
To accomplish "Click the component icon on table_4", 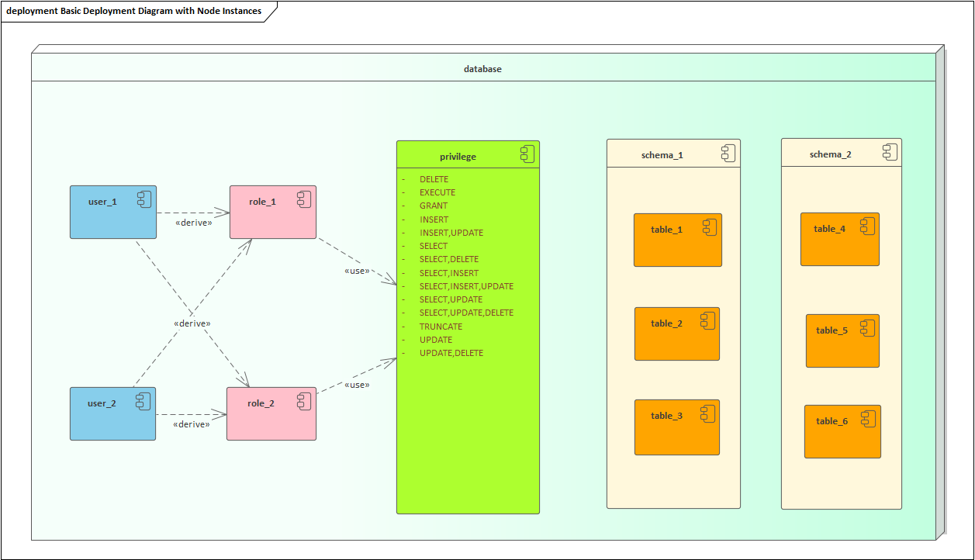I will 867,226.
